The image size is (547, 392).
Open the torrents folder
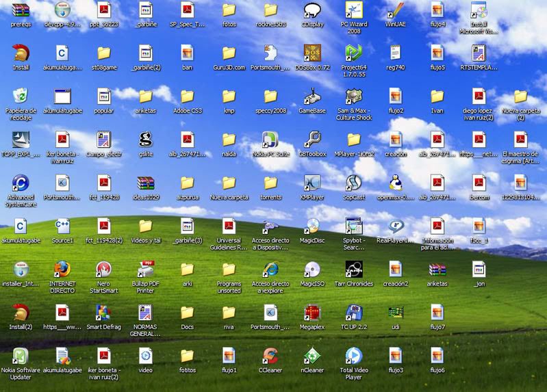(x=270, y=183)
